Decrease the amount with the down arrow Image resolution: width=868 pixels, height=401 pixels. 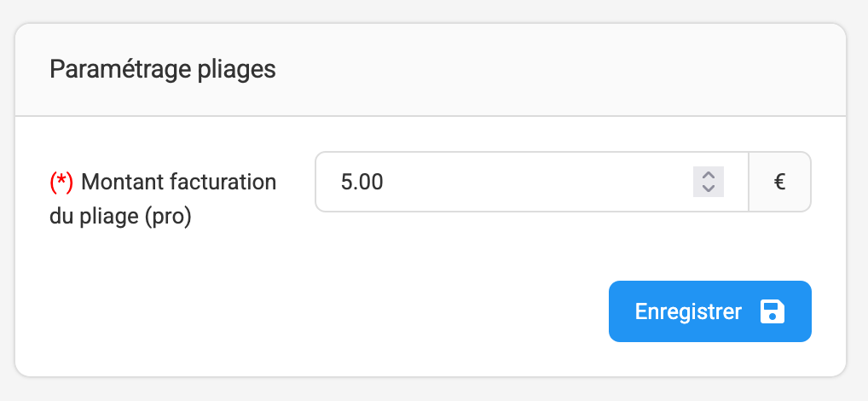(x=709, y=189)
